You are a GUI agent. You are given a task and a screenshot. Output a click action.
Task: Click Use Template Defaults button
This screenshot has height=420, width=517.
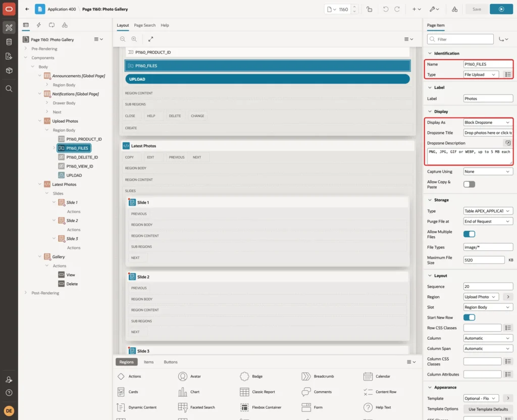488,409
